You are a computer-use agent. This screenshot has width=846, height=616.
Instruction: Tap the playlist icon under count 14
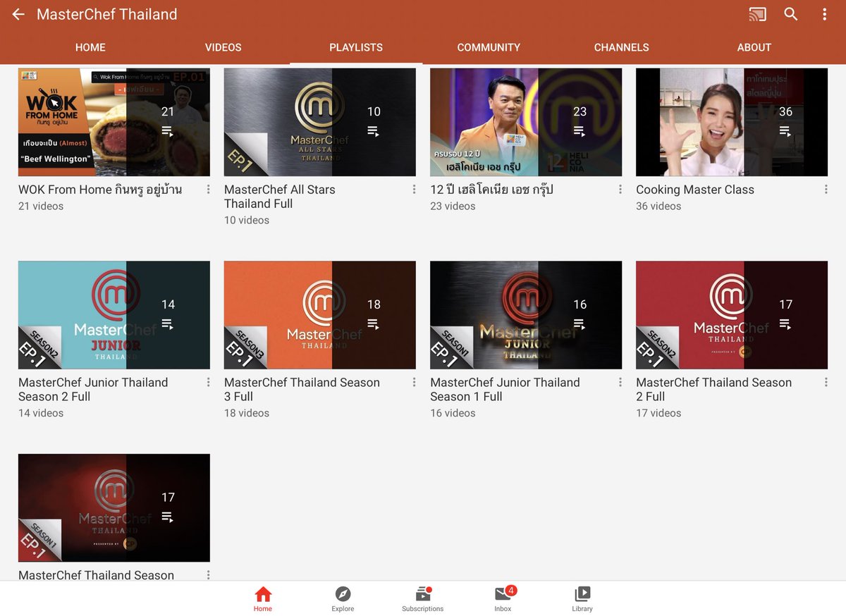pyautogui.click(x=168, y=324)
